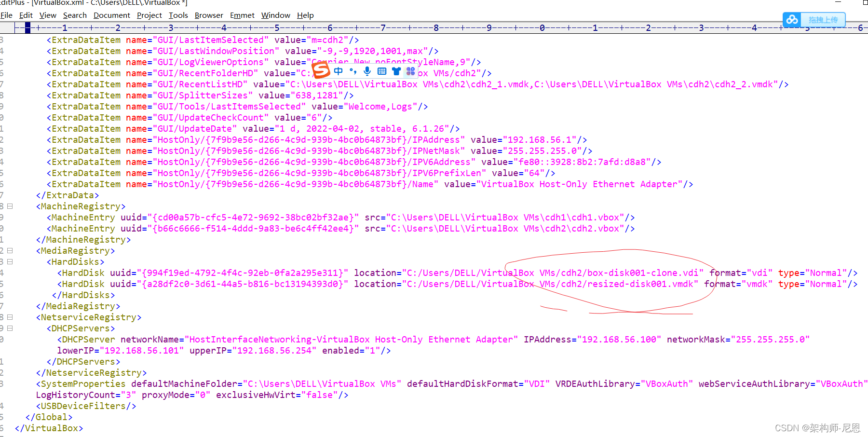This screenshot has width=868, height=437.
Task: Click the closing </MachineRegistry> tag
Action: 83,240
